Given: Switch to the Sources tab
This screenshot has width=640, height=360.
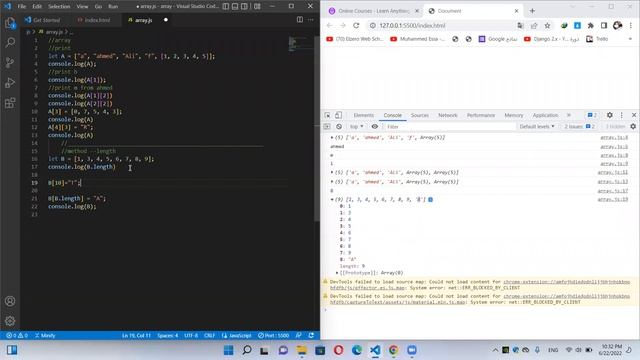Looking at the screenshot, I should click(x=420, y=115).
